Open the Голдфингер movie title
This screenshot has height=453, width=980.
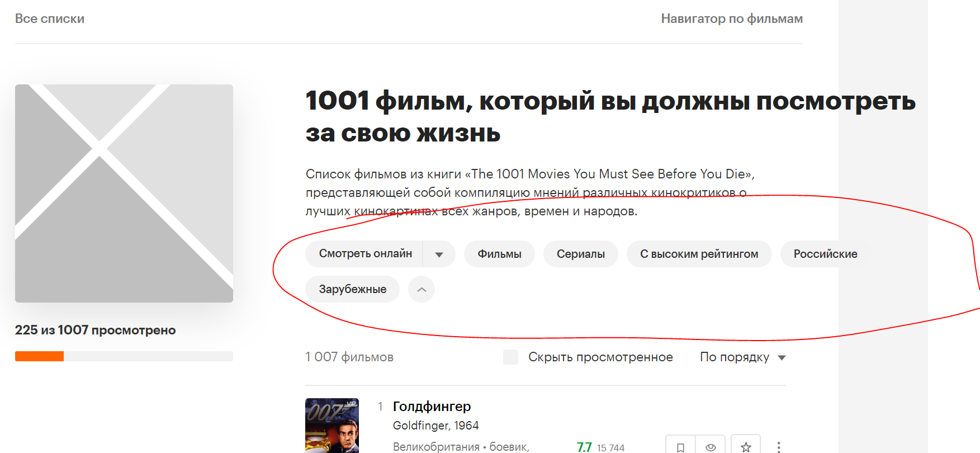tap(432, 406)
